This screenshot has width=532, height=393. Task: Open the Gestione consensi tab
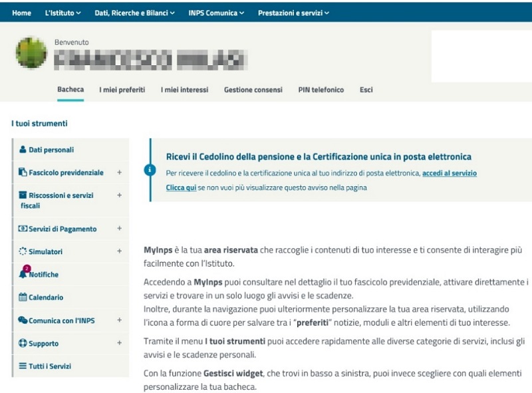[x=253, y=90]
